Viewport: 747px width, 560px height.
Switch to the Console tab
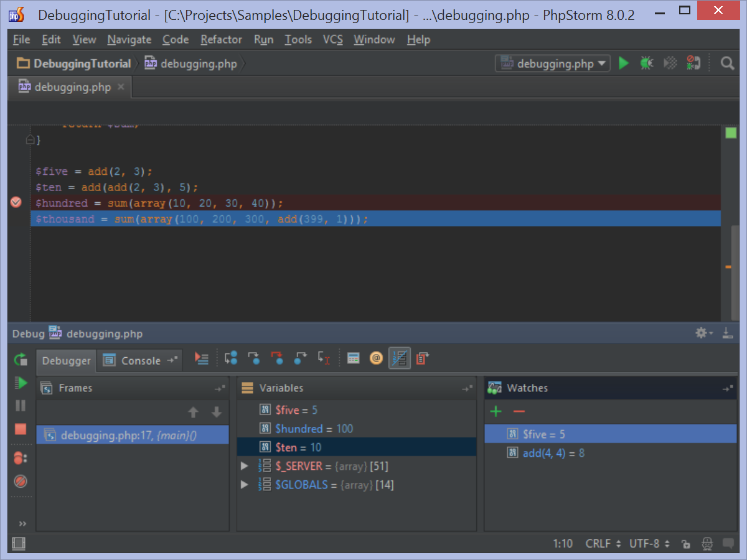[x=141, y=360]
